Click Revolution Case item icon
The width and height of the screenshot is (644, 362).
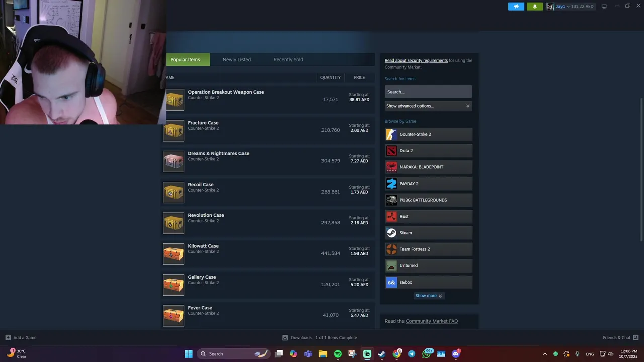pyautogui.click(x=174, y=223)
